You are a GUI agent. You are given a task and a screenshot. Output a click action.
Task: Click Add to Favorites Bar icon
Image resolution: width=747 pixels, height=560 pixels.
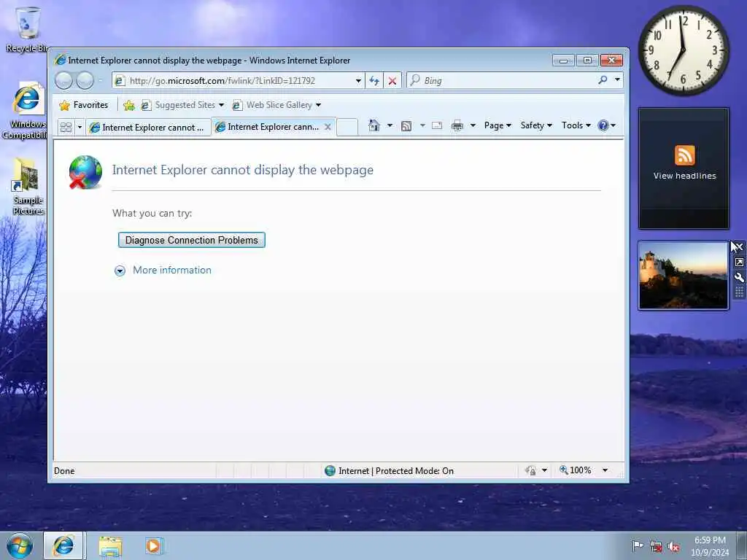click(128, 105)
